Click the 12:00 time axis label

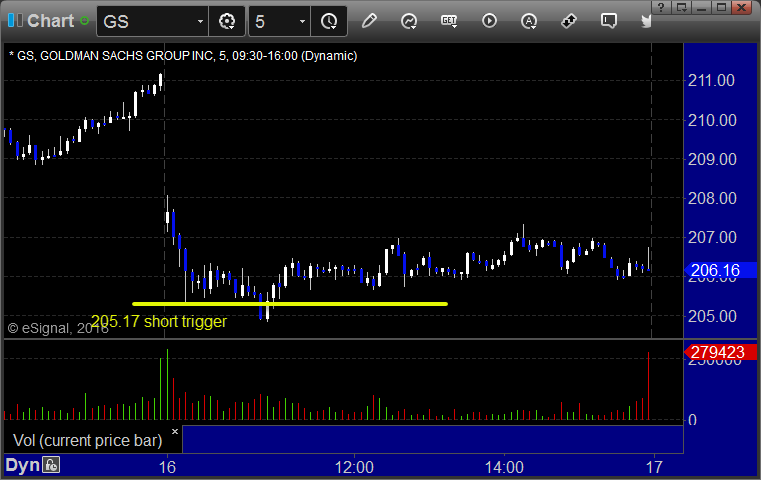[354, 467]
